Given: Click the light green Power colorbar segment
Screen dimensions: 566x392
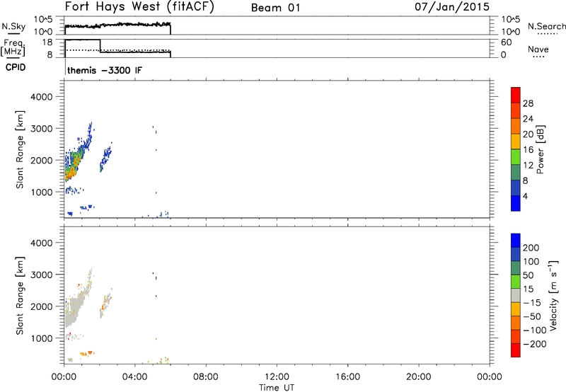Looking at the screenshot, I should click(x=516, y=156).
